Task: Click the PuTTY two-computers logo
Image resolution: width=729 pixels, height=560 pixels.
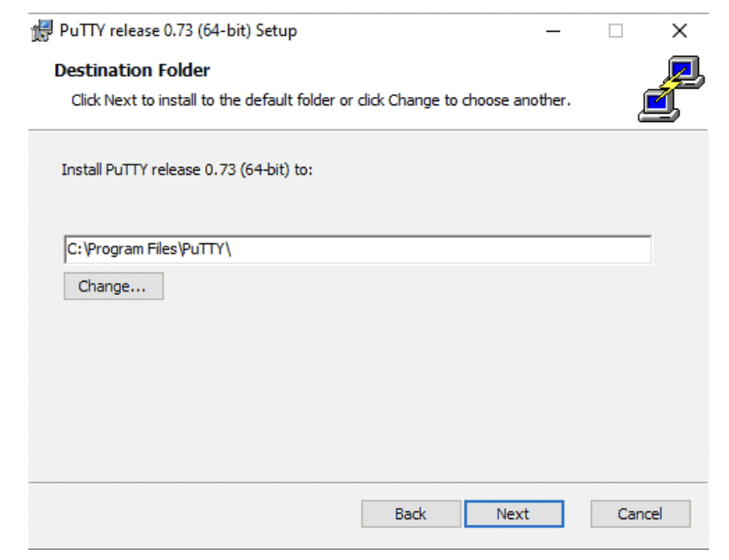Action: (x=671, y=88)
